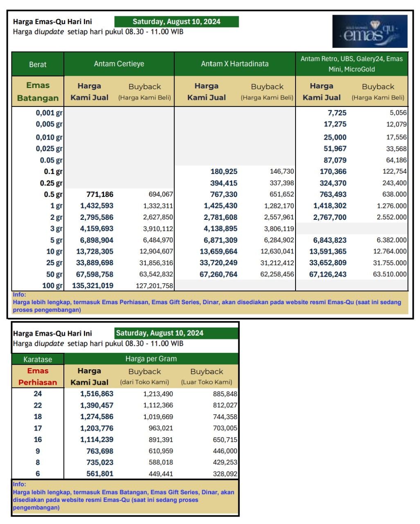Viewport: 420px width, 524px height.
Task: Click the '3 gr' weight row label
Action: [x=56, y=229]
